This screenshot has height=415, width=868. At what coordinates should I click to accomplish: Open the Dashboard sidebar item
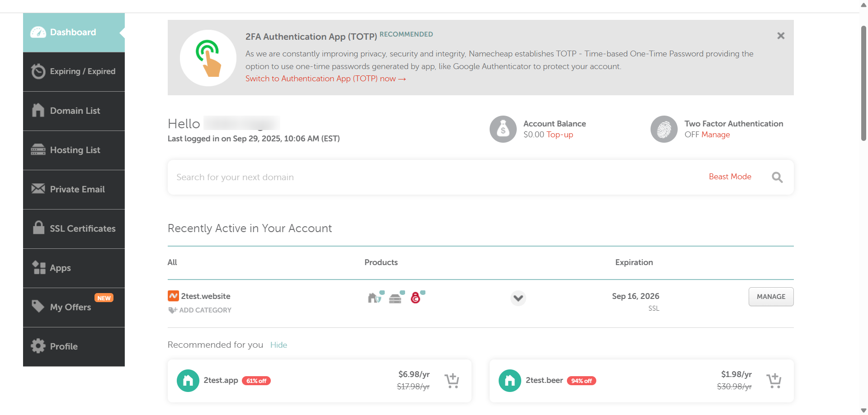tap(74, 33)
